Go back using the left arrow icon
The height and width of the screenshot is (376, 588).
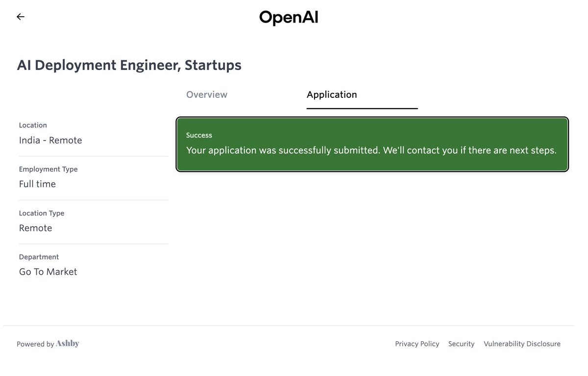[21, 17]
